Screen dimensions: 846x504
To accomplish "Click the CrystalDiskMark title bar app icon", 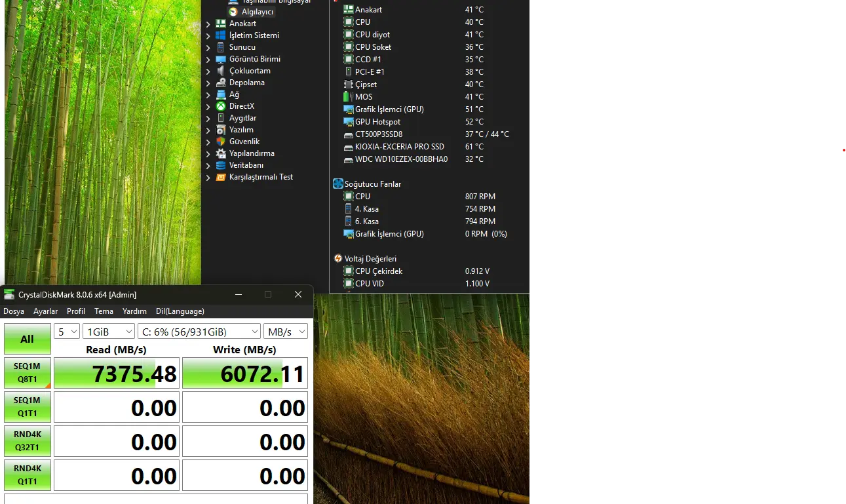I will [9, 294].
